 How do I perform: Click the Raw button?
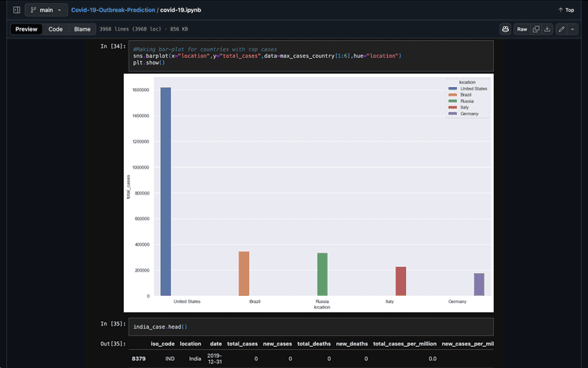[x=521, y=29]
